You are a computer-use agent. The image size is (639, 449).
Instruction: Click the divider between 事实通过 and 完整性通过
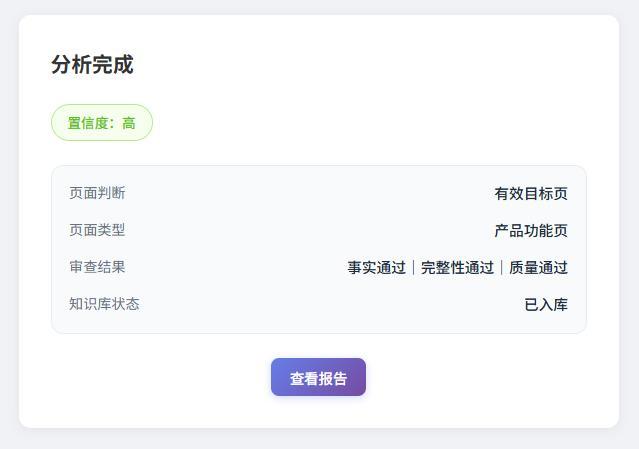413,268
